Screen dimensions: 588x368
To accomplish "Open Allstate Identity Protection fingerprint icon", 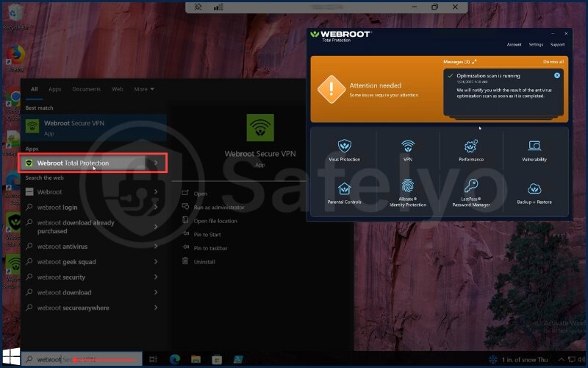I will point(408,186).
